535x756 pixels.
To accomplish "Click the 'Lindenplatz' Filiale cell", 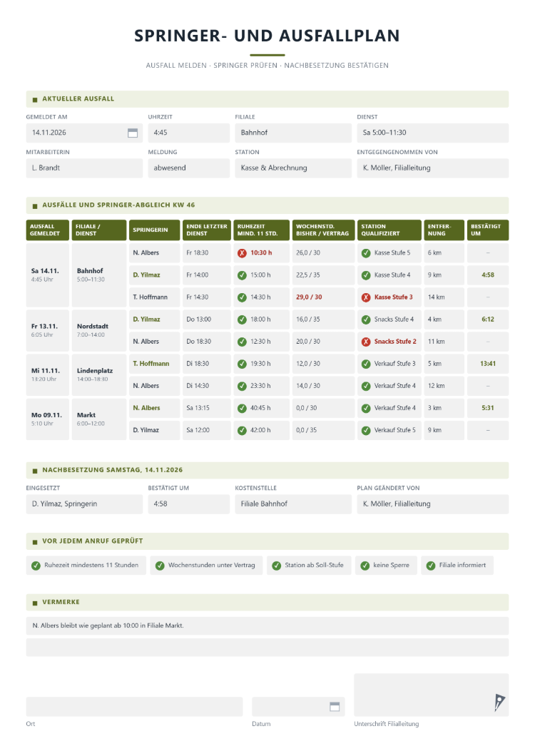I will tap(99, 375).
